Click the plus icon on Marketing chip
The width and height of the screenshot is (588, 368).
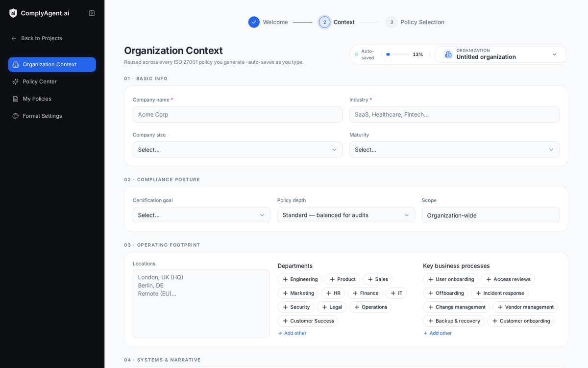(285, 293)
